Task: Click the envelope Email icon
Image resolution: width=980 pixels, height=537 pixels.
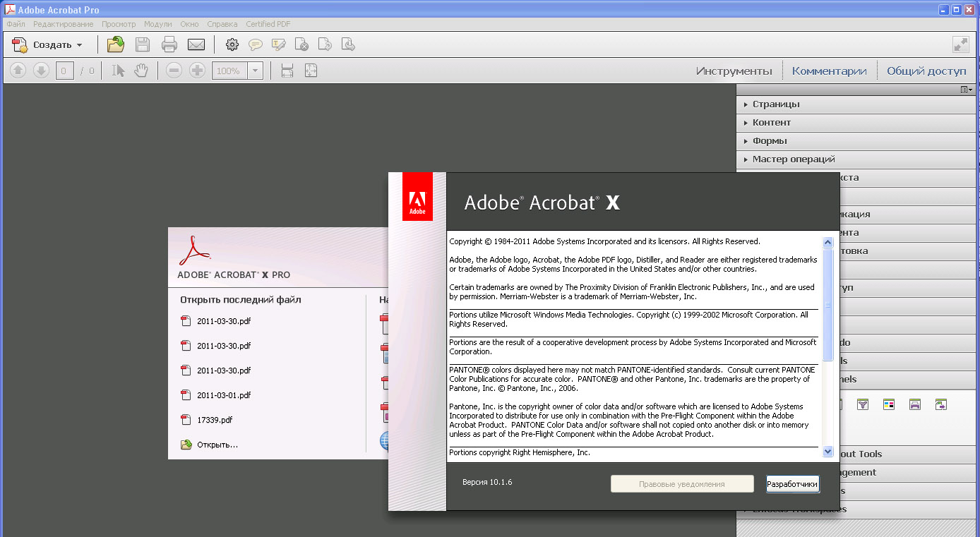Action: point(196,44)
